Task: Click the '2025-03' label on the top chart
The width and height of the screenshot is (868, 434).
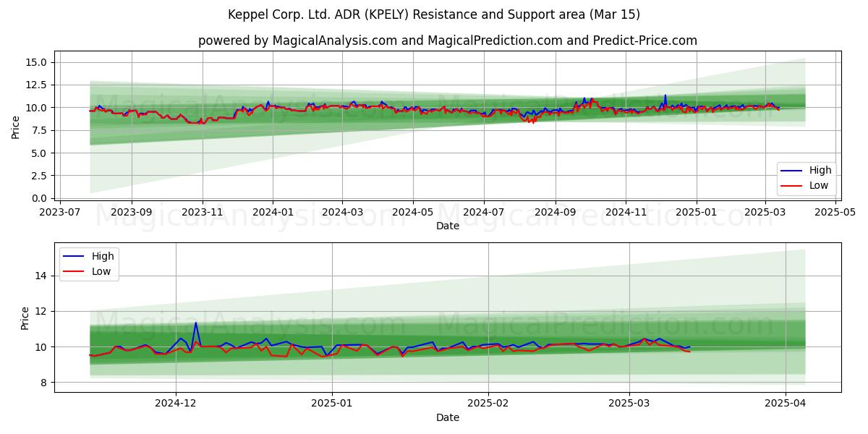Action: tap(765, 213)
